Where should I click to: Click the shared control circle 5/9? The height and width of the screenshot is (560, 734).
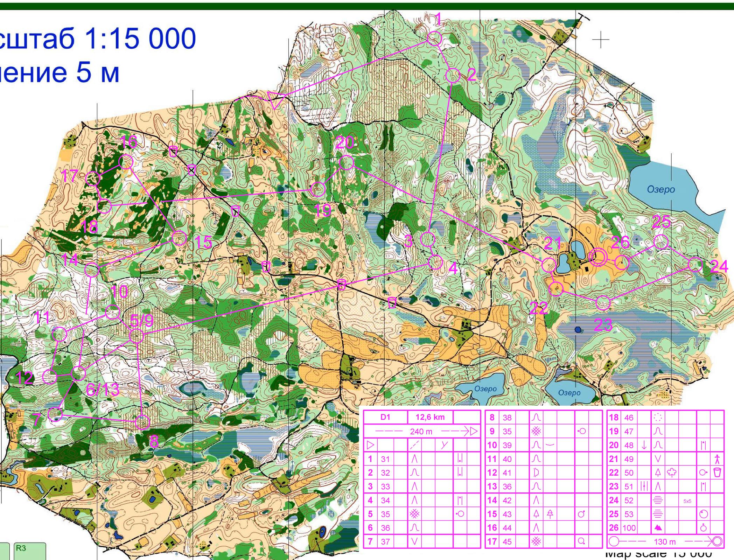coord(137,336)
